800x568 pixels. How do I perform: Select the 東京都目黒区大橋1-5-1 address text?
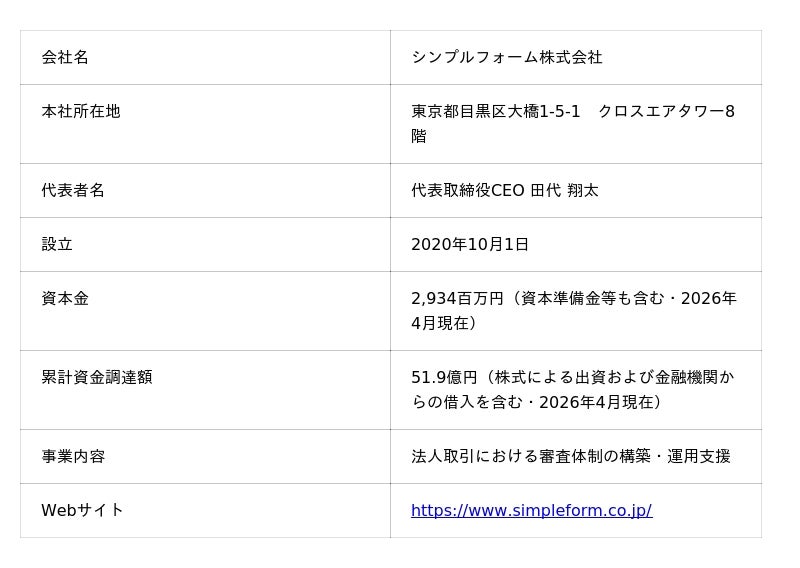496,112
